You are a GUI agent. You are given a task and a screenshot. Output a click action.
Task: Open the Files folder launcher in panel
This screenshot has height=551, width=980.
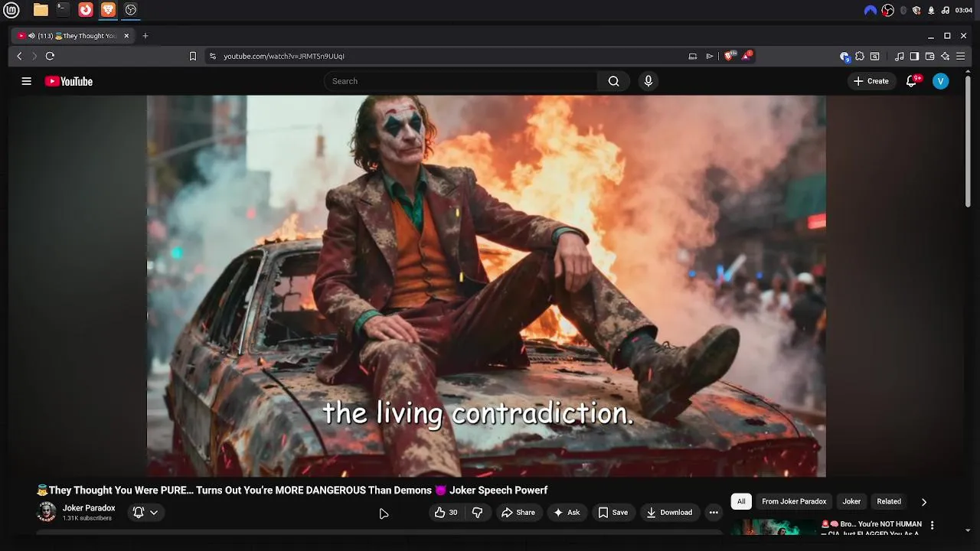41,10
